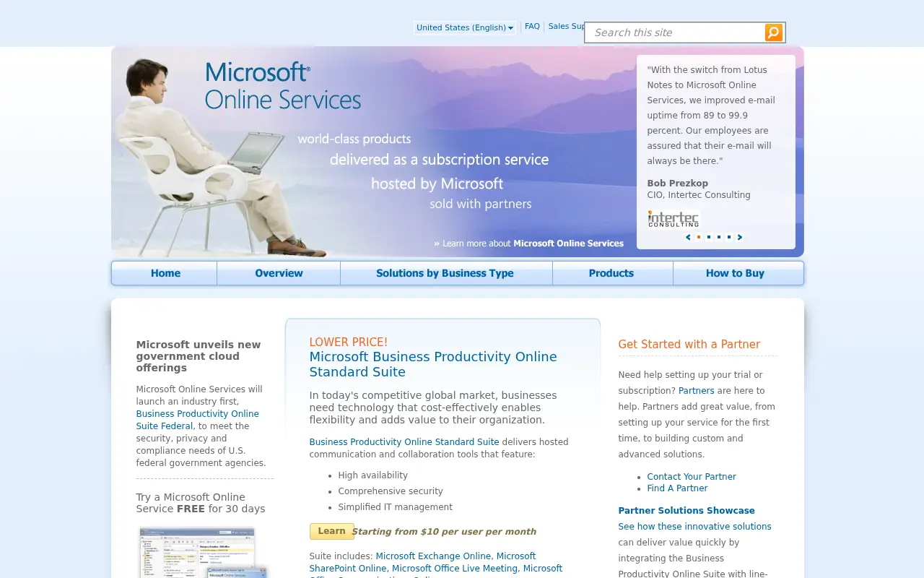Viewport: 924px width, 578px height.
Task: Open the Microsoft Online Service trial screenshot thumbnail
Action: 202,553
